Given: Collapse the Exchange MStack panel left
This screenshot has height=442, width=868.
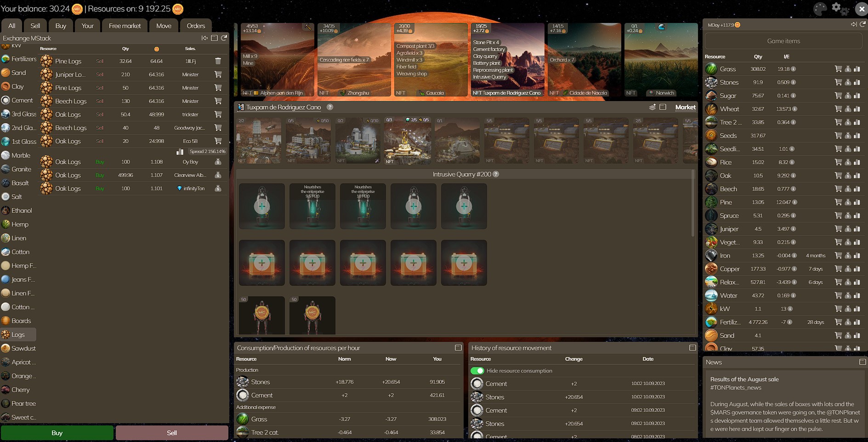Looking at the screenshot, I should click(204, 38).
